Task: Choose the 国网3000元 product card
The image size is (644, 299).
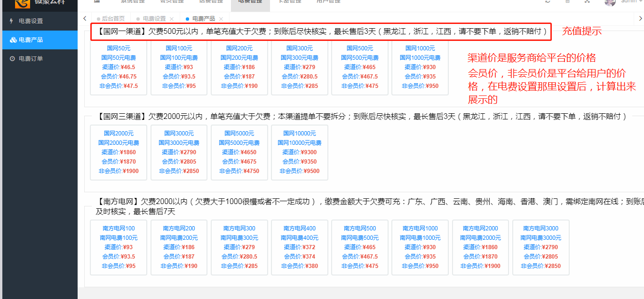Action: pyautogui.click(x=179, y=152)
